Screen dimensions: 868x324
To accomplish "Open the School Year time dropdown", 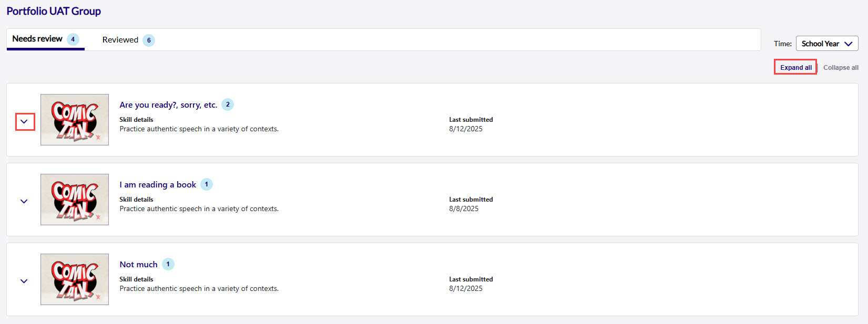I will 826,44.
